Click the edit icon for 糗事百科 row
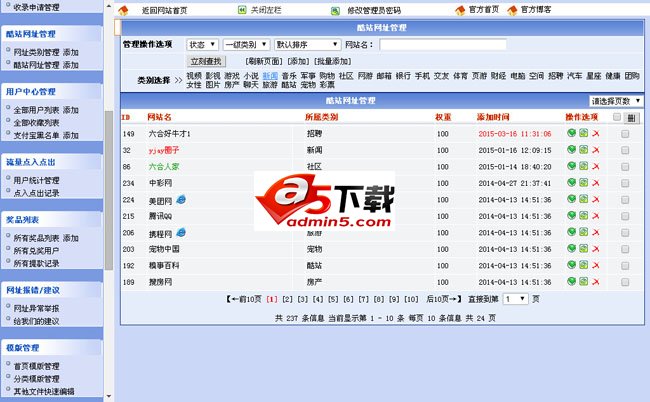650x402 pixels. coord(584,265)
